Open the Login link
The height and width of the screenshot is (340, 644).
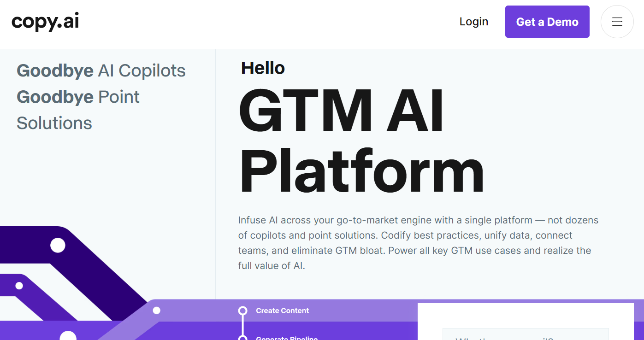[x=474, y=22]
